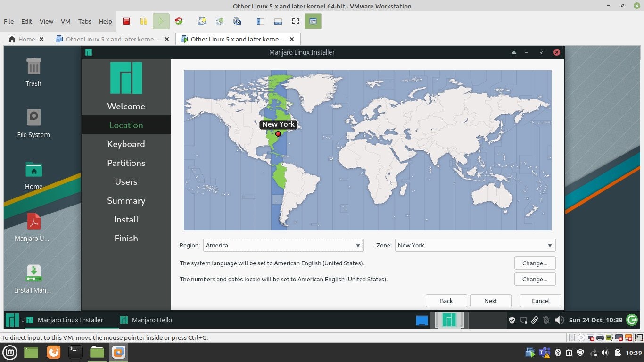Close the Home tab with its X
Viewport: 644px width, 362px height.
point(41,39)
